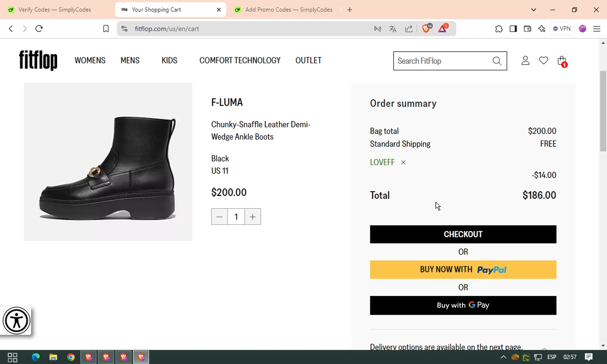Open the notification center icon
The width and height of the screenshot is (607, 364).
[x=589, y=357]
